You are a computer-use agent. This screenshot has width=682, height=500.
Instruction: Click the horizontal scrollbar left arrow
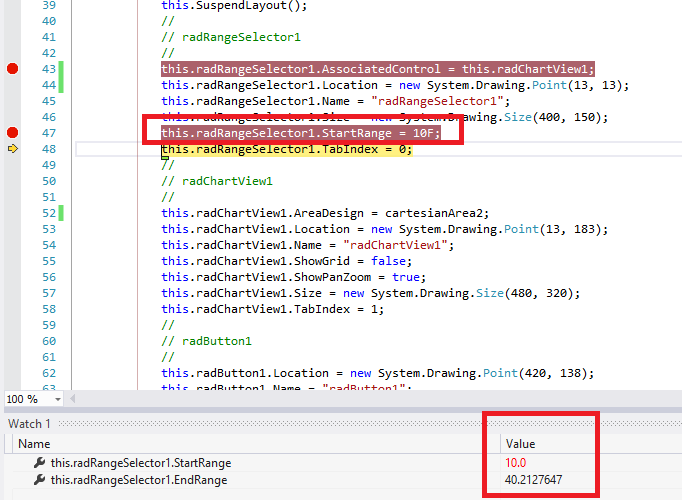[x=73, y=399]
